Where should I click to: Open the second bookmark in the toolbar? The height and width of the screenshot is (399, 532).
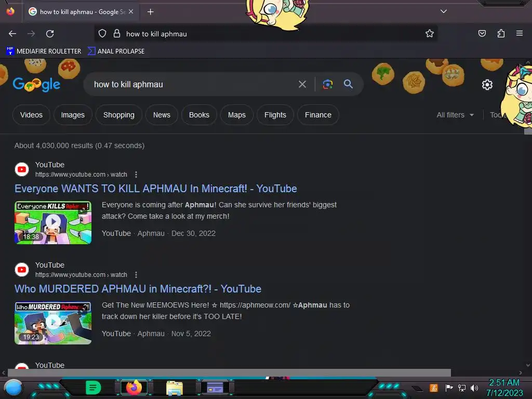(116, 51)
